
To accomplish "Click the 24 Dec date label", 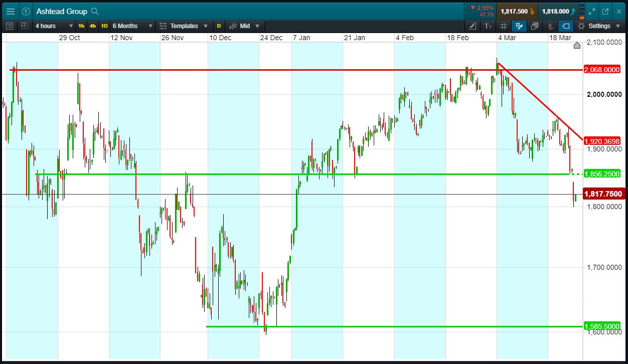I will [271, 38].
